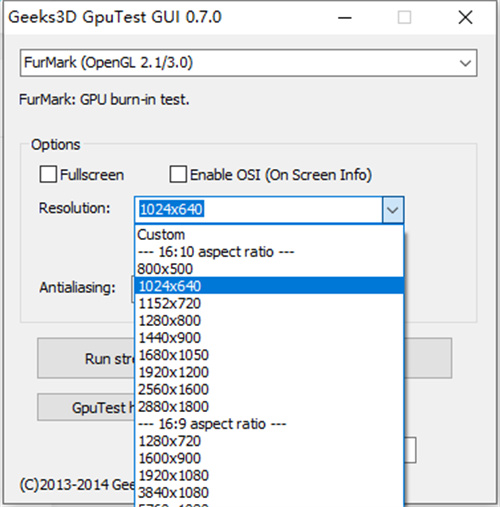This screenshot has width=500, height=507.
Task: Click the Resolution text input field
Action: (259, 210)
